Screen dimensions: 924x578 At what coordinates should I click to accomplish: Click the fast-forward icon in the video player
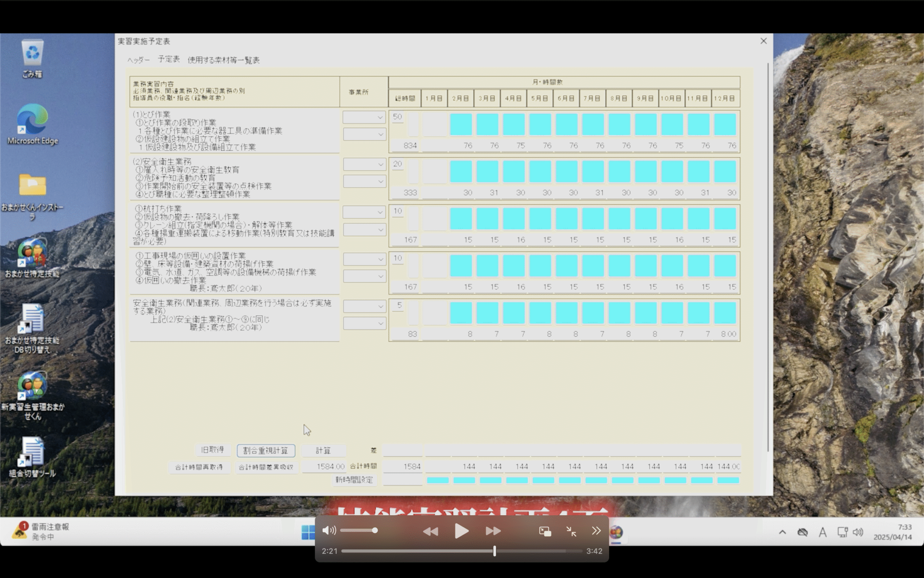(x=493, y=531)
